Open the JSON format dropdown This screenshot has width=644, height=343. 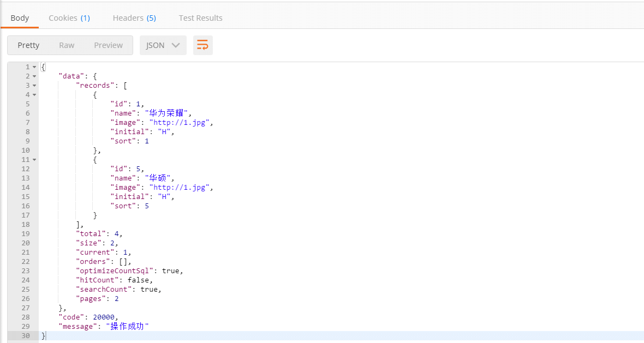point(163,45)
